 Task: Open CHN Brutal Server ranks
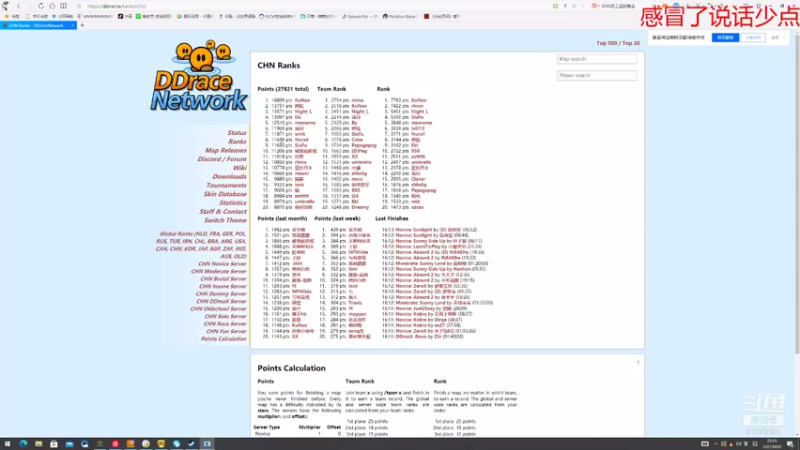tap(223, 279)
